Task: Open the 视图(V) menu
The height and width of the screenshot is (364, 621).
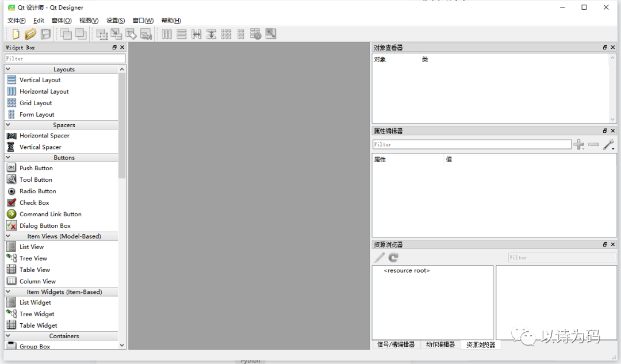Action: pos(89,20)
